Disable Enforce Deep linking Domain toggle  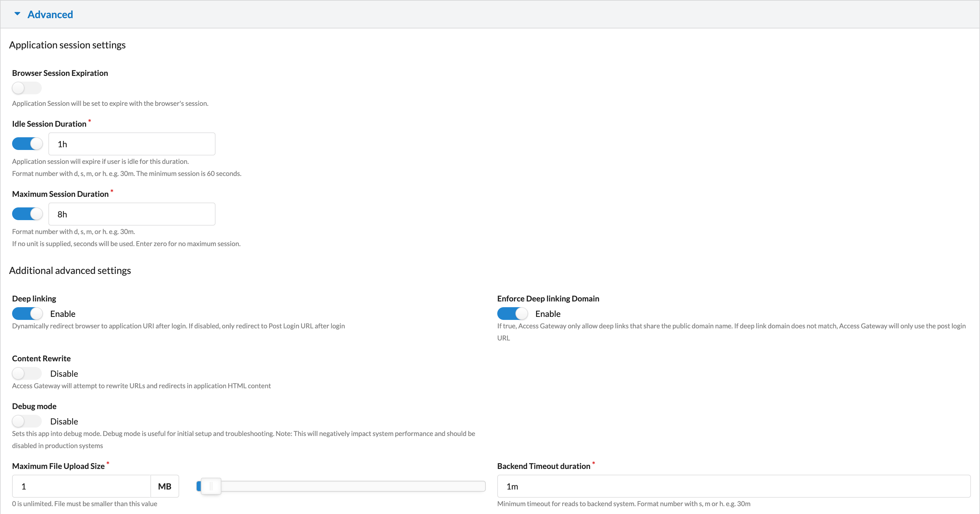[x=512, y=313]
